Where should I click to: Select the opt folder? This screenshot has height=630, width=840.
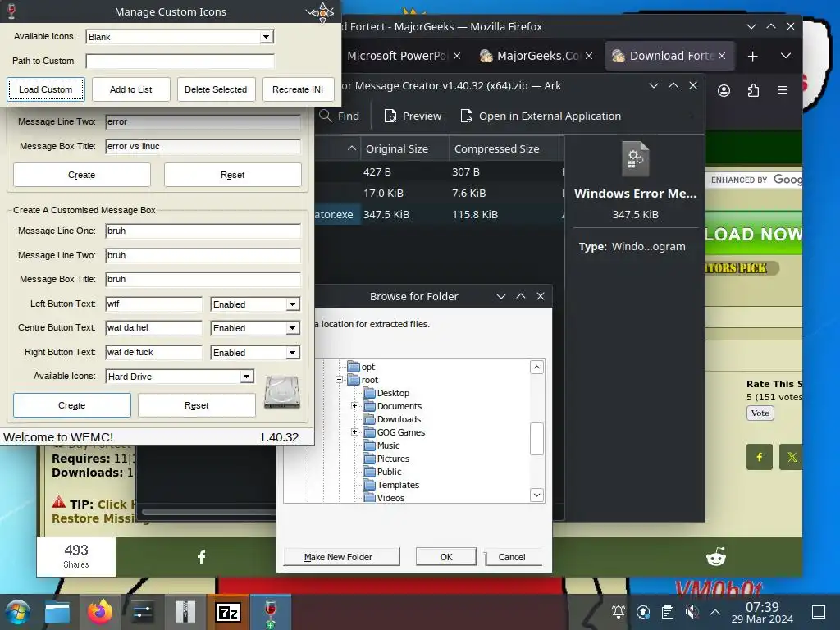[367, 367]
